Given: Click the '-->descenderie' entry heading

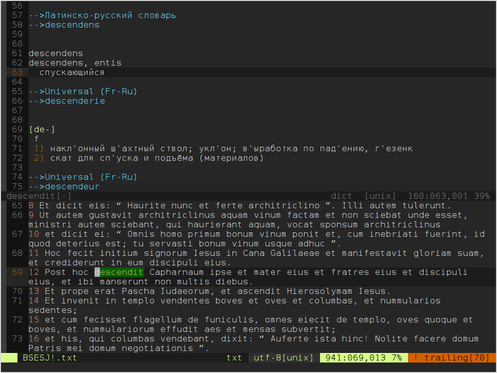Looking at the screenshot, I should (x=67, y=101).
